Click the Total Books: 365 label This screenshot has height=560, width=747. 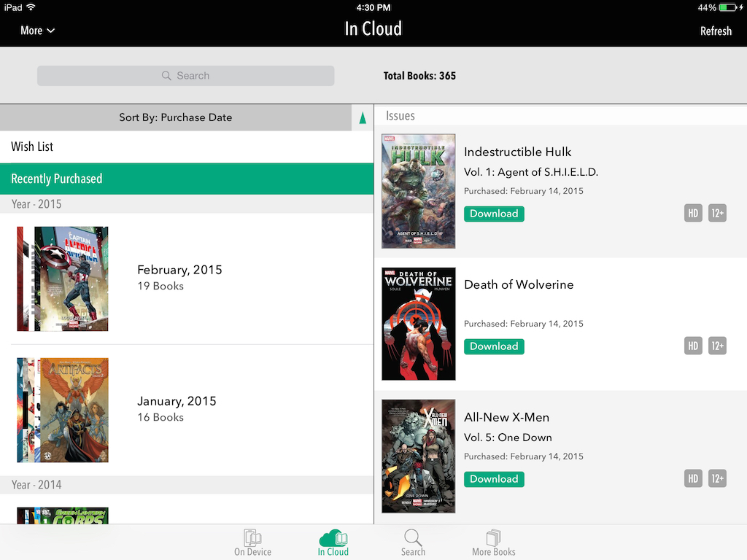coord(419,76)
